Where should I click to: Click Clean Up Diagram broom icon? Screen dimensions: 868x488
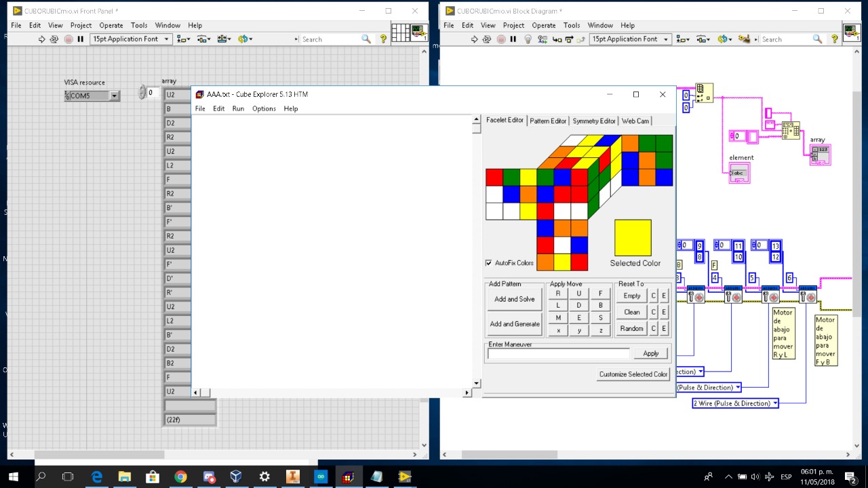pos(744,39)
